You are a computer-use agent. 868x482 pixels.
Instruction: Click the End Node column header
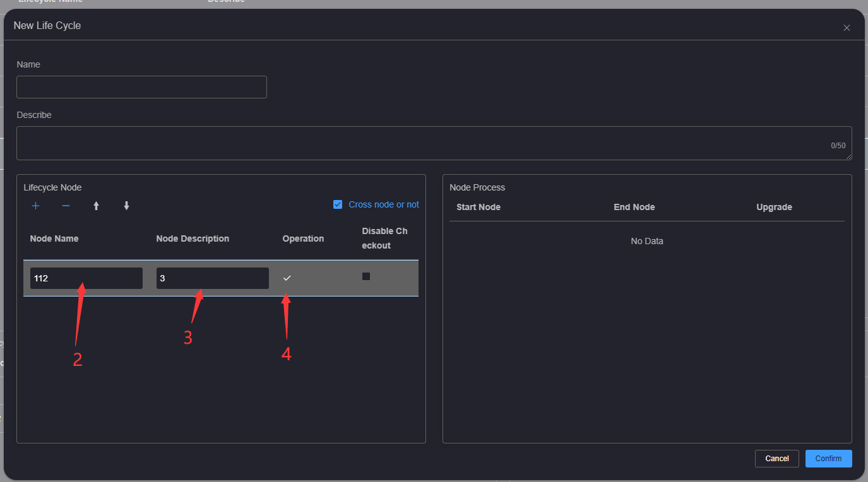pyautogui.click(x=634, y=207)
